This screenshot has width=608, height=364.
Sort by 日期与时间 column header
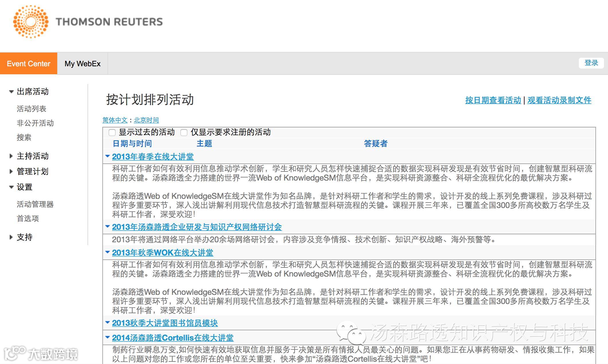click(132, 143)
